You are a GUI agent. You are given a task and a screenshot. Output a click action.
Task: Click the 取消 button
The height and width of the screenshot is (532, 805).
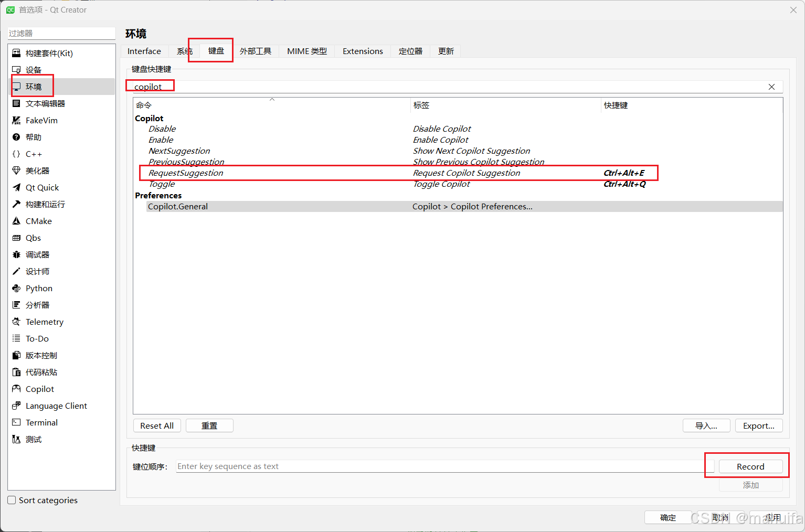(x=721, y=517)
